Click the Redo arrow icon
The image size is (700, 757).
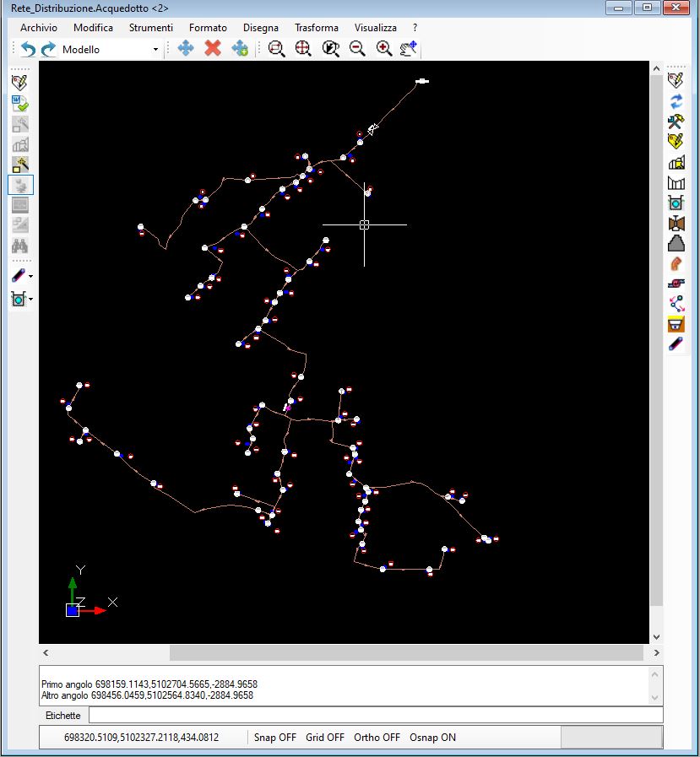click(48, 49)
